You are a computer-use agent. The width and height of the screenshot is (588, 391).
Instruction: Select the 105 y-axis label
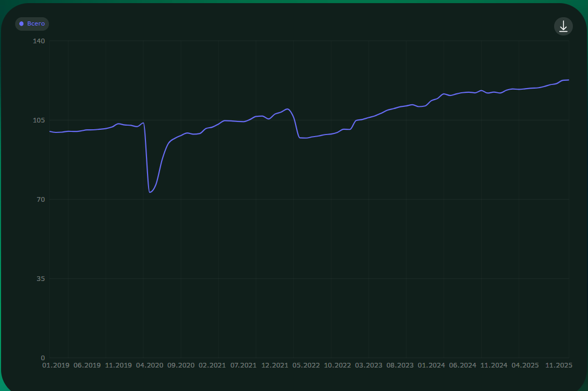tap(39, 120)
